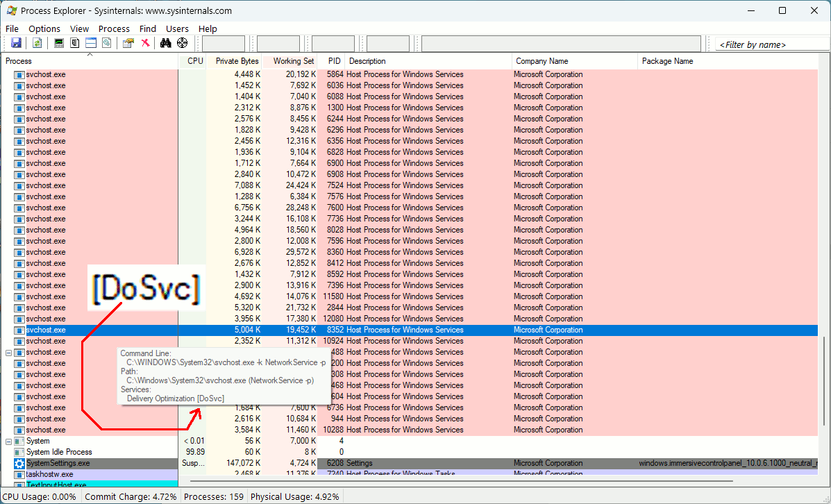
Task: Click the Save toolbar icon
Action: click(16, 43)
